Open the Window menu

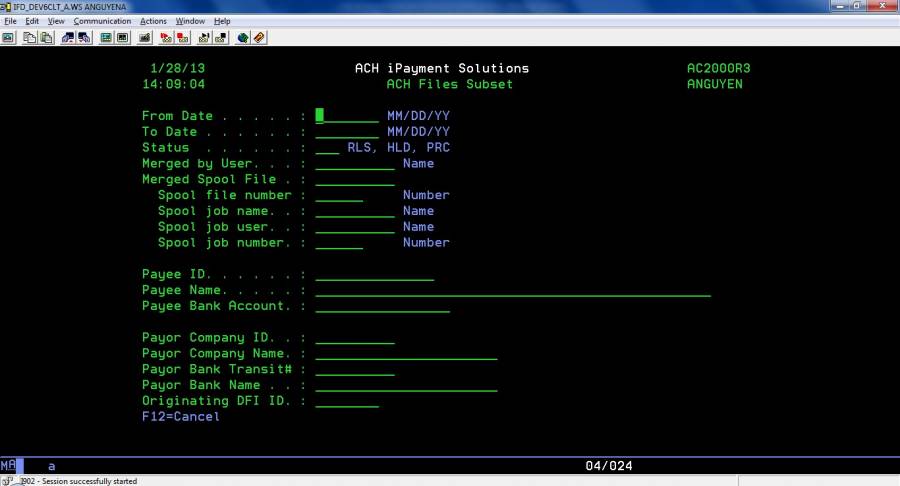[x=190, y=21]
